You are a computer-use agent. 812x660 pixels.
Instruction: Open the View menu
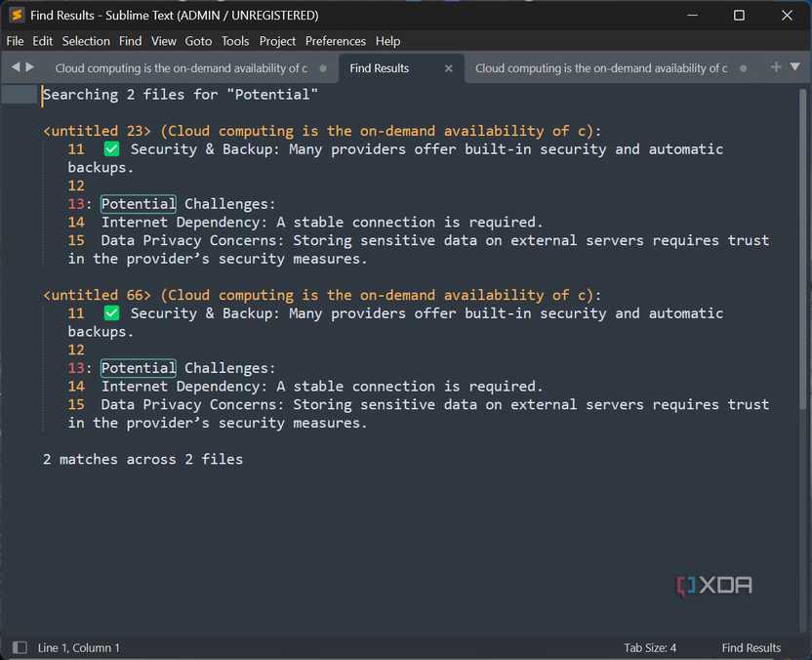click(x=164, y=41)
